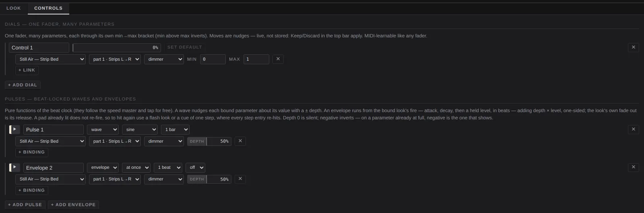The width and height of the screenshot is (644, 213).
Task: Click the Control 1 MAX value field
Action: pos(256,59)
